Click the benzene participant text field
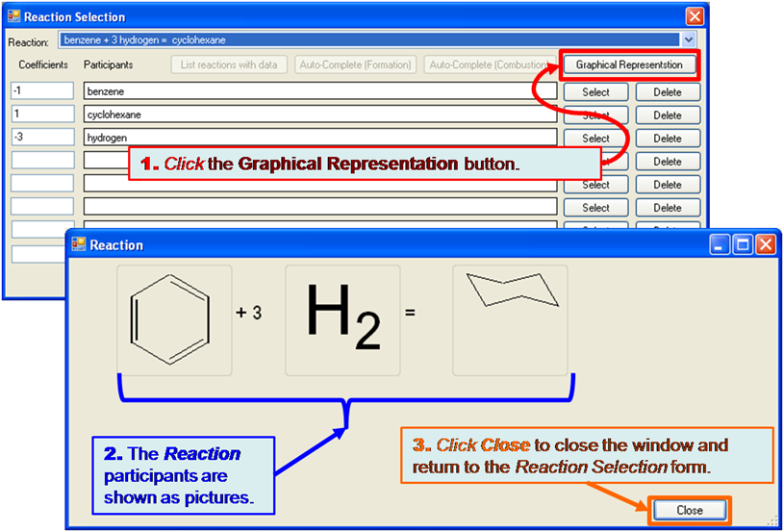This screenshot has height=532, width=784. [x=319, y=91]
